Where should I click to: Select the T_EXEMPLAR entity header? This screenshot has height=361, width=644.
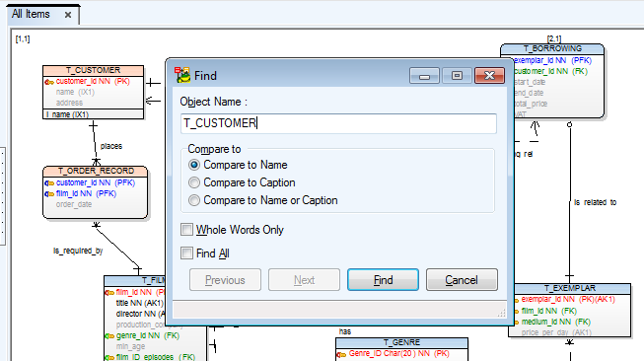[570, 288]
